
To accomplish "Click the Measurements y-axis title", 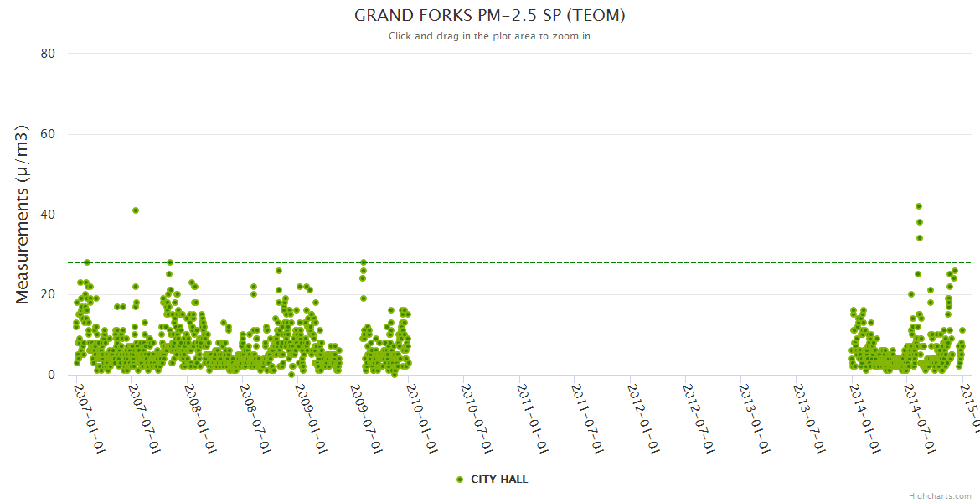I will (x=23, y=214).
